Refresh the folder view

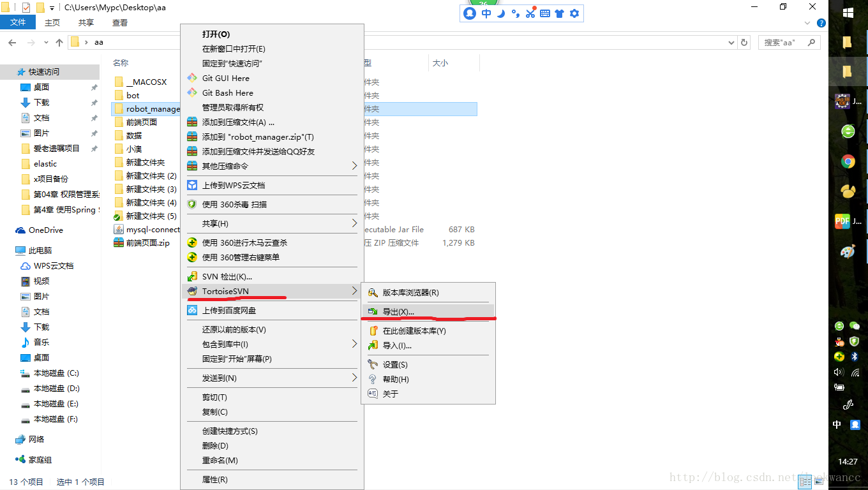pos(744,42)
